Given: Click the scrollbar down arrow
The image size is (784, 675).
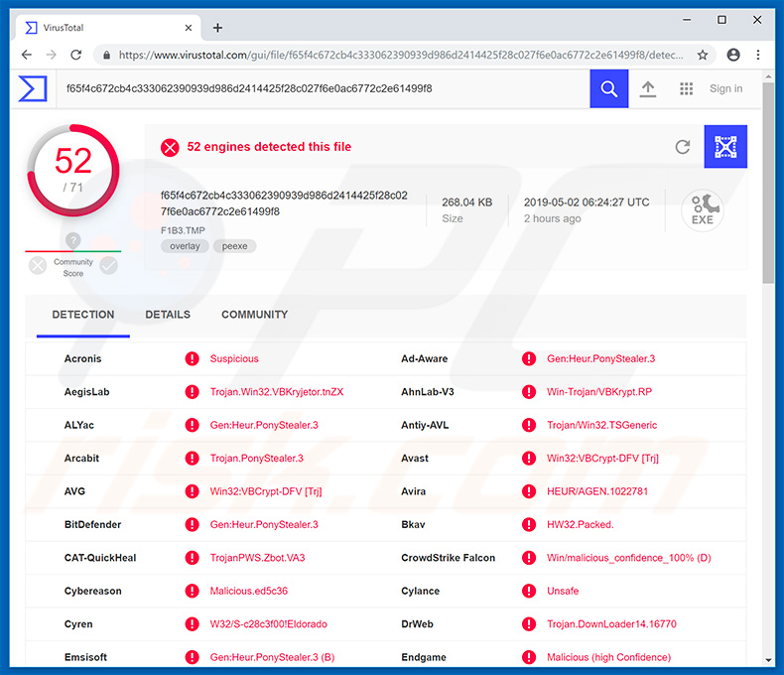Looking at the screenshot, I should pos(768,660).
